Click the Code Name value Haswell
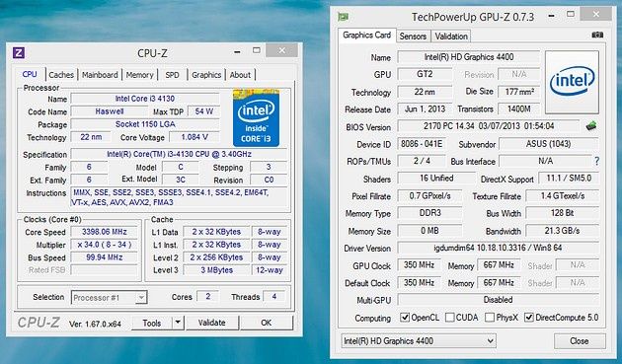 110,111
